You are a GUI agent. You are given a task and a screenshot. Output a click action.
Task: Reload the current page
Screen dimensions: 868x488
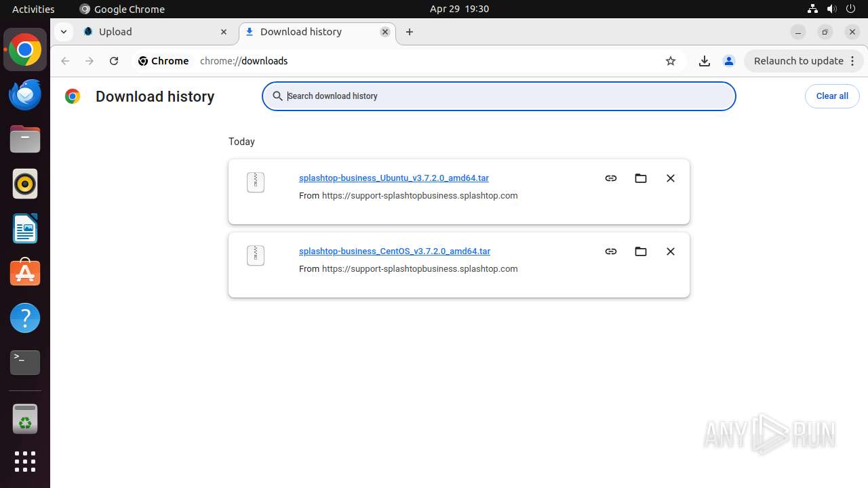click(114, 61)
